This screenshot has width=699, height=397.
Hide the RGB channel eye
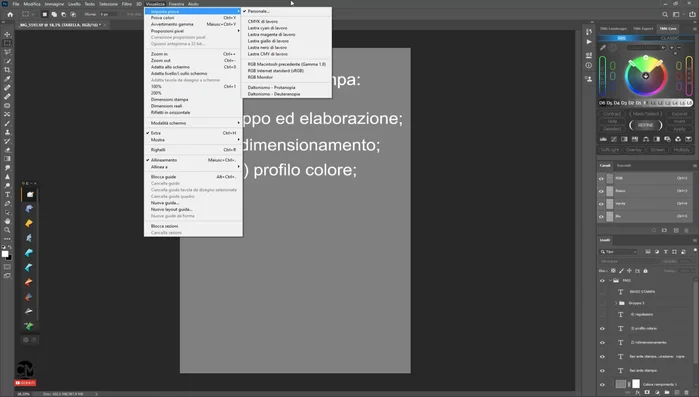click(601, 178)
